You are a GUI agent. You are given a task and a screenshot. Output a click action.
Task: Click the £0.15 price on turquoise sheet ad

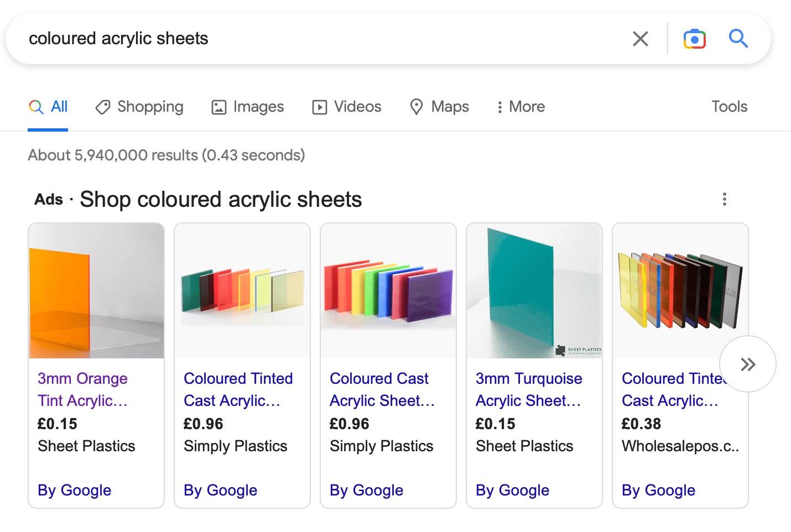click(496, 424)
